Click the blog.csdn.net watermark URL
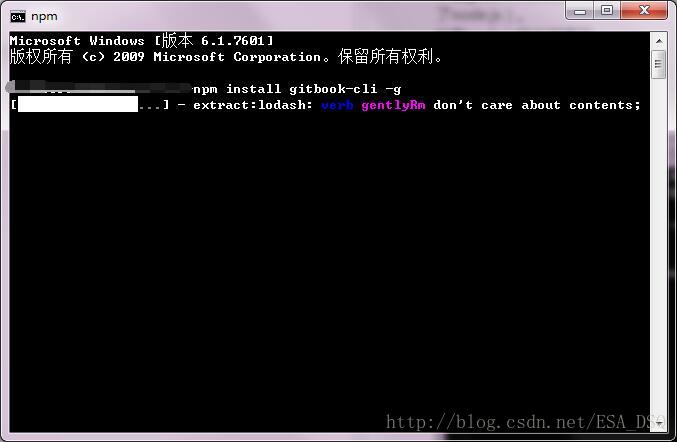 pos(522,422)
